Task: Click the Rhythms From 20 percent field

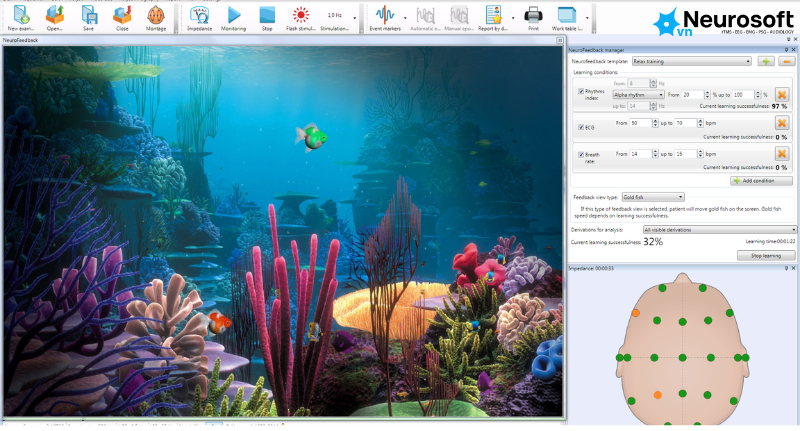Action: [x=692, y=95]
